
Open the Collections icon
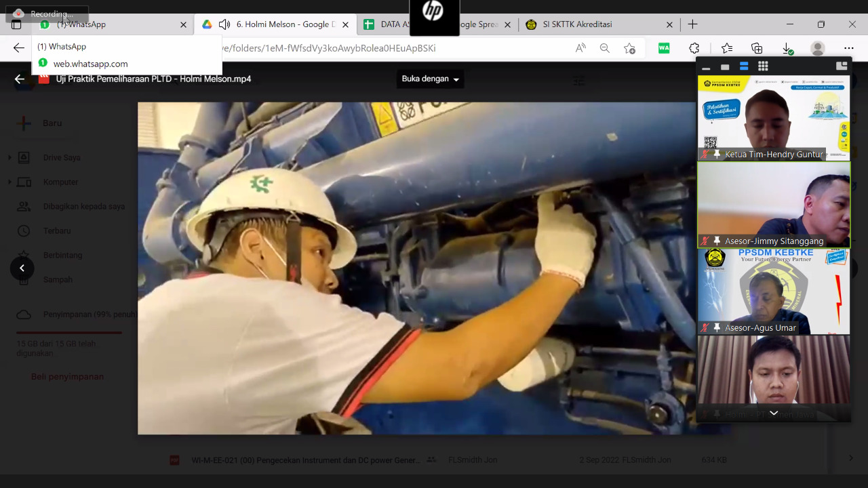coord(757,48)
